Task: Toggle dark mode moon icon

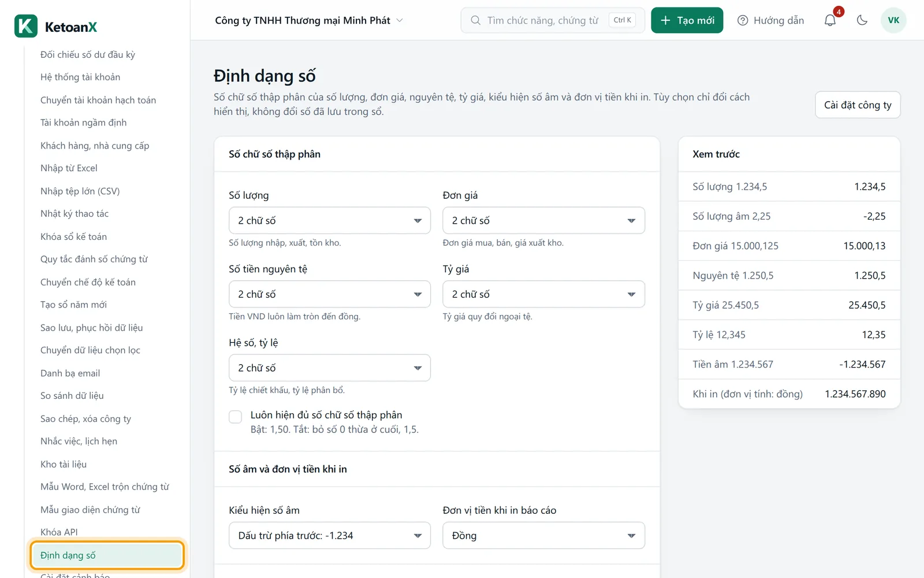Action: (x=862, y=20)
